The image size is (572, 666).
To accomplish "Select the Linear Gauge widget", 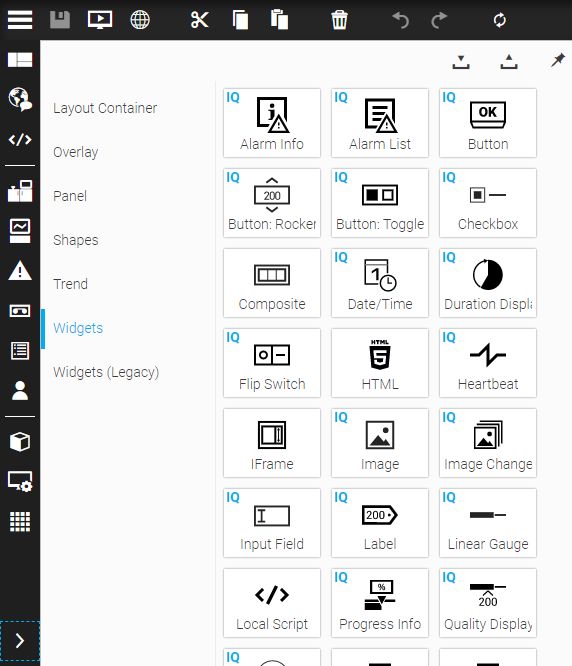I will tap(488, 523).
